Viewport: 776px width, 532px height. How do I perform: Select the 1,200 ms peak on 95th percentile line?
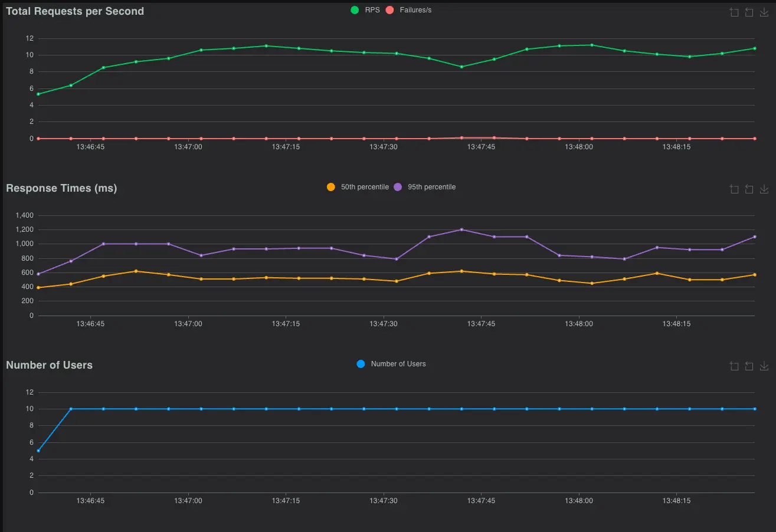coord(461,229)
